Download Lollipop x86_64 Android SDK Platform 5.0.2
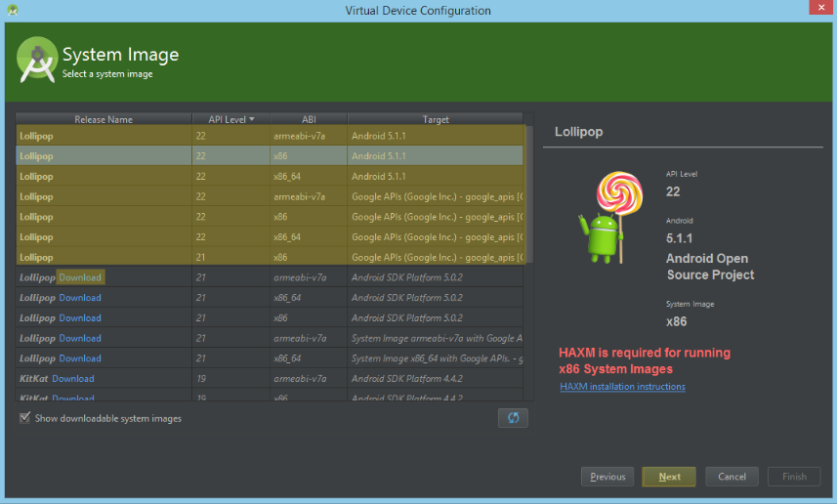 pyautogui.click(x=80, y=297)
